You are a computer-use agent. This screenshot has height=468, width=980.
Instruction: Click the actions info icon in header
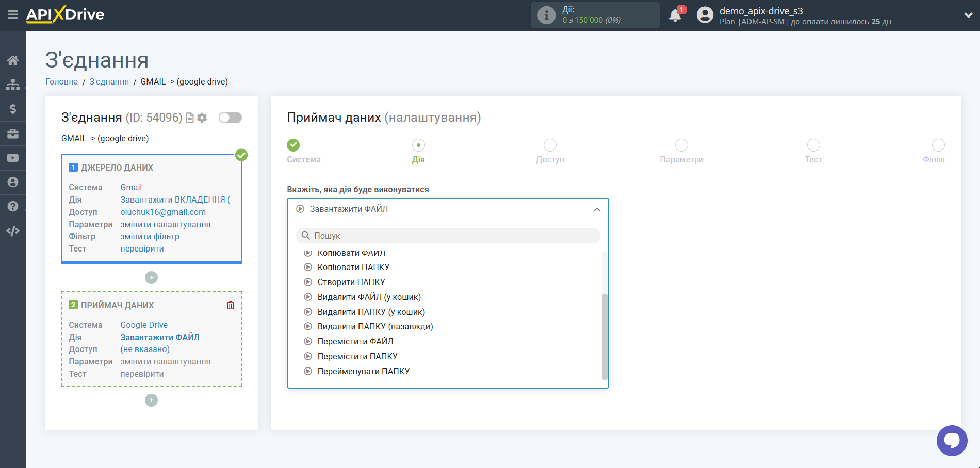(x=546, y=15)
